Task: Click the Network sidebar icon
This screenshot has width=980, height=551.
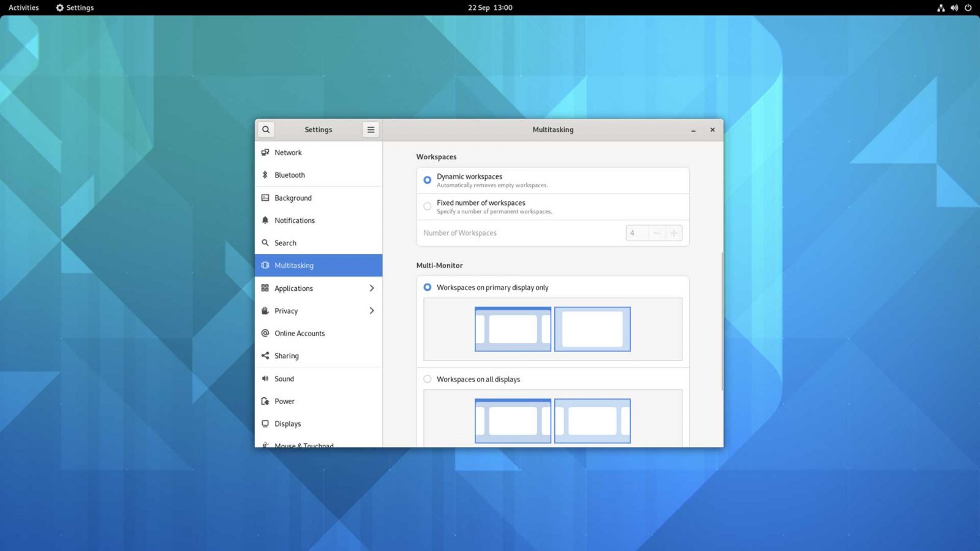Action: tap(265, 152)
